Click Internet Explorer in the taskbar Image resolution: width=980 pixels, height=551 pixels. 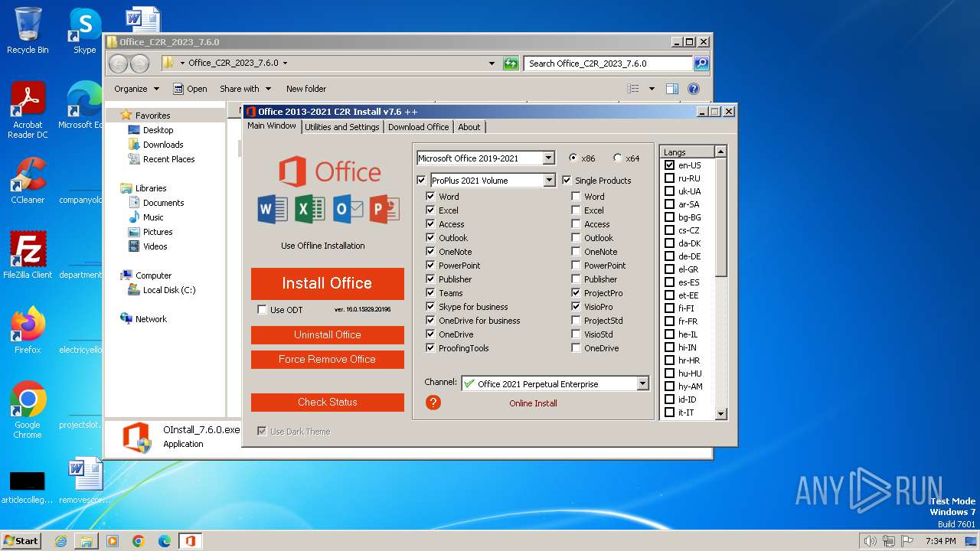tap(60, 541)
